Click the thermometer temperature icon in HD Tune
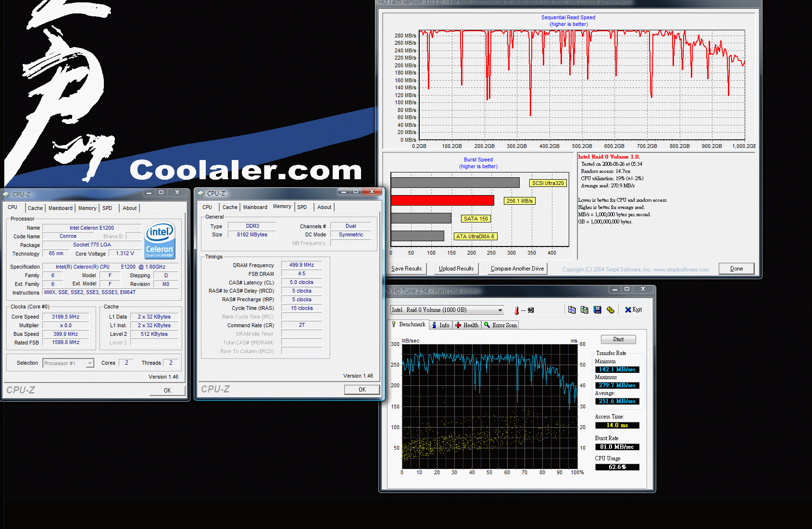The width and height of the screenshot is (812, 529). [x=517, y=310]
